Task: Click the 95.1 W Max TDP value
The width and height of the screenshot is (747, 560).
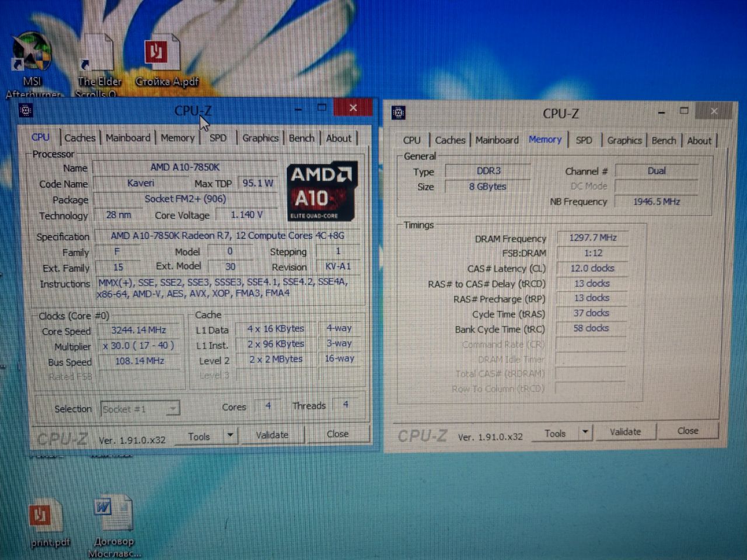Action: point(257,183)
